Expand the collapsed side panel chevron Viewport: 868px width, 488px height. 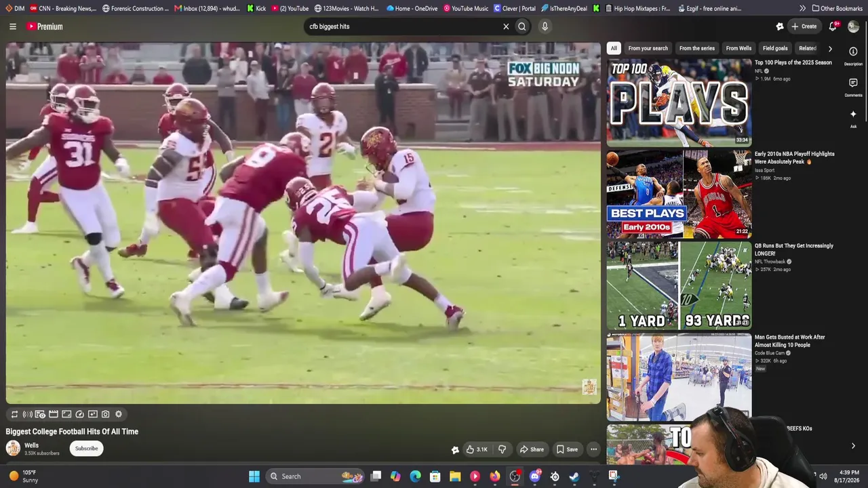(x=853, y=446)
